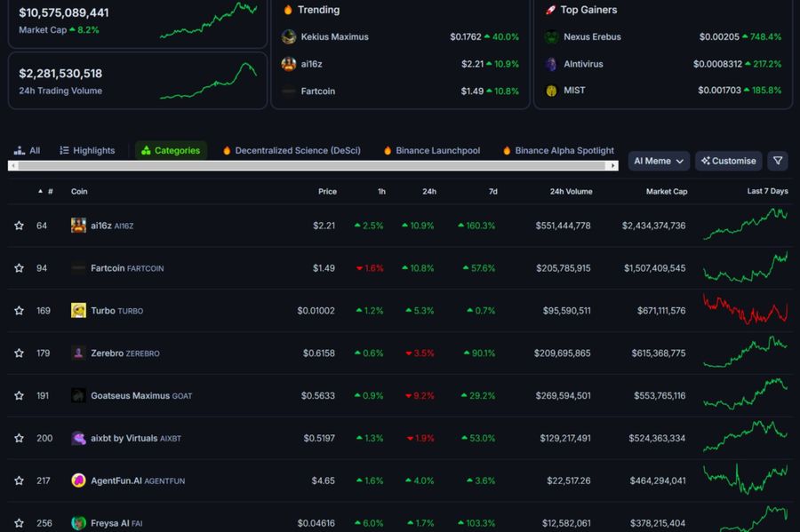Star the Freysa AI row
The height and width of the screenshot is (532, 800).
pos(19,523)
